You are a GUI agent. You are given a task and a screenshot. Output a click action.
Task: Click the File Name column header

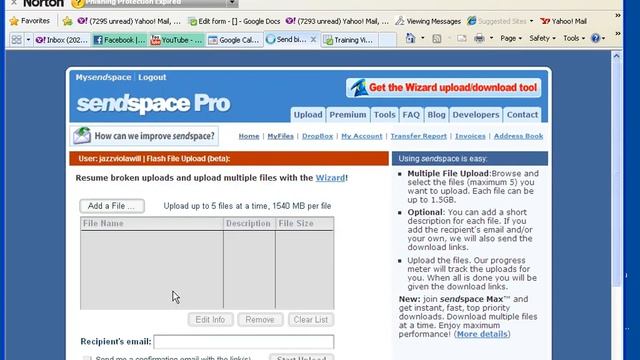152,224
